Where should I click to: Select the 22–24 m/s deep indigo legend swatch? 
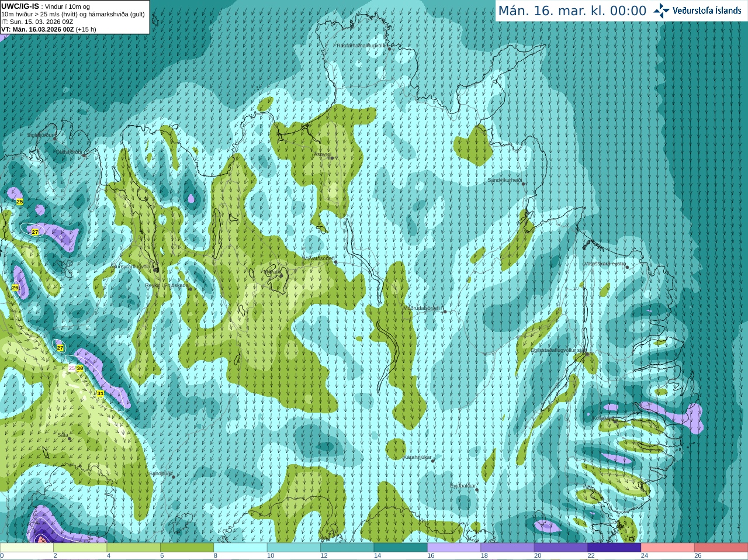(614, 548)
